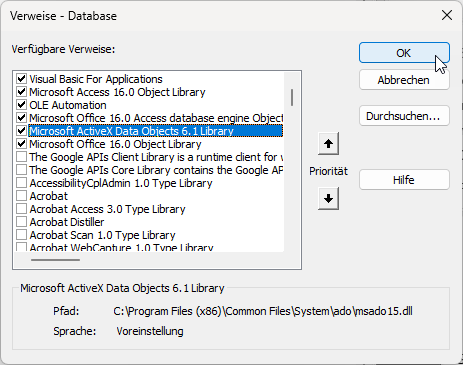Uncheck Microsoft Access 16.0 Object Library
463x365 pixels.
tap(22, 92)
